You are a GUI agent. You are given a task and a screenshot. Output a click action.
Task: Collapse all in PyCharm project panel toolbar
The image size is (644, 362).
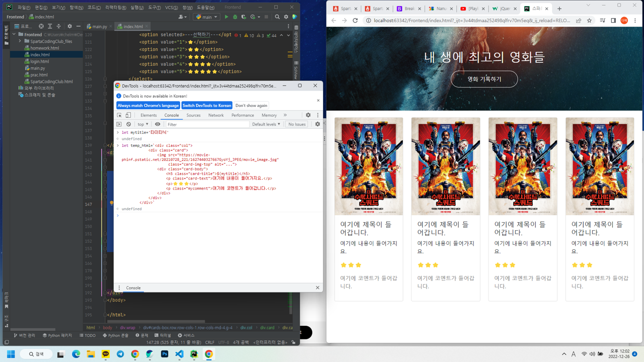click(x=58, y=27)
